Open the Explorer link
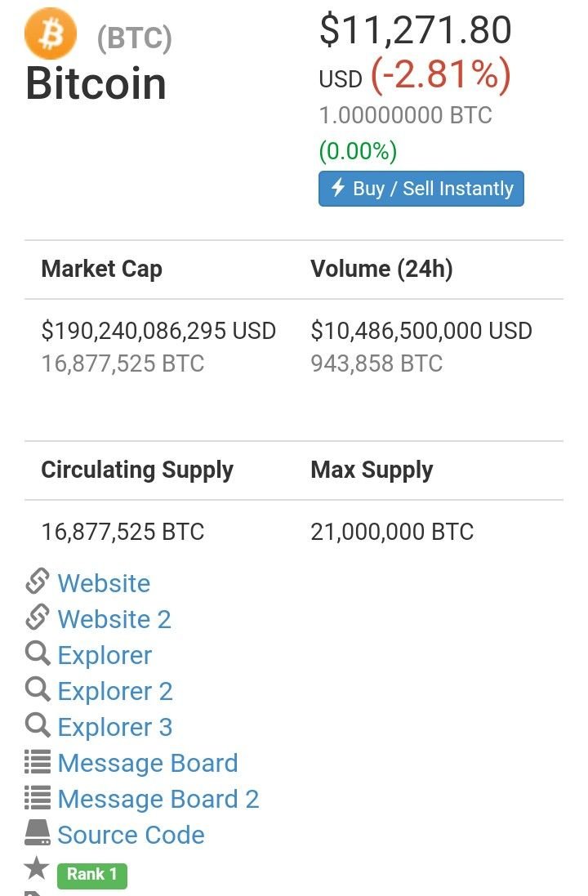Screen dimensions: 588x896 (x=105, y=655)
